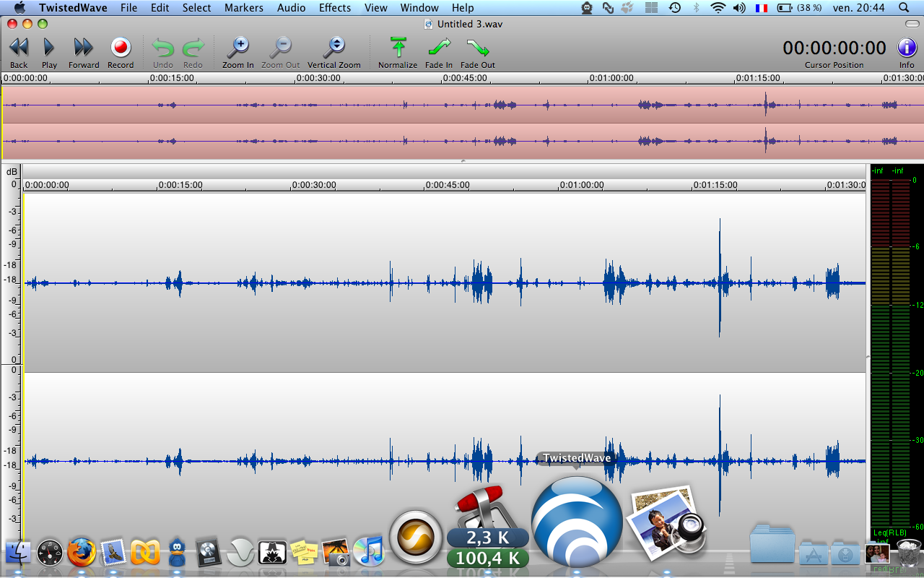
Task: Open the Markers menu
Action: pyautogui.click(x=244, y=8)
